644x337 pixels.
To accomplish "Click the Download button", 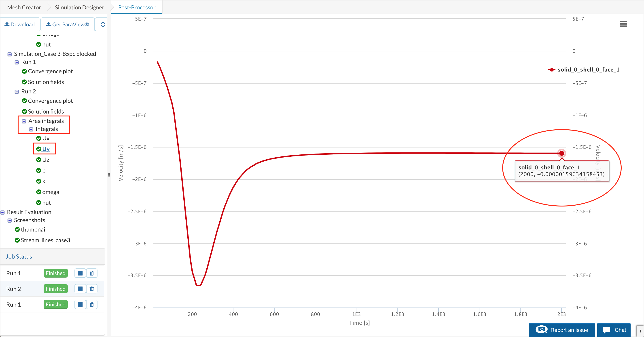I will click(x=20, y=25).
